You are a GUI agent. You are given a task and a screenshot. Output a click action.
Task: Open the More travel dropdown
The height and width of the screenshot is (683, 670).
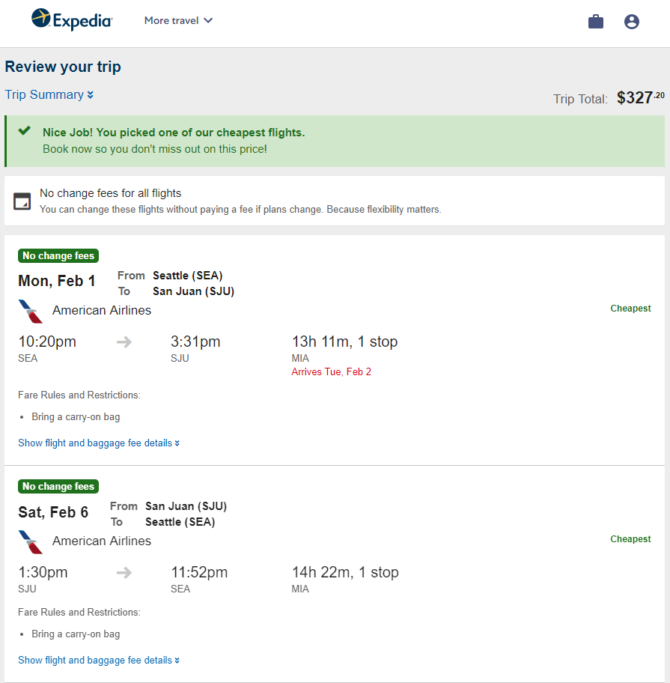click(178, 20)
